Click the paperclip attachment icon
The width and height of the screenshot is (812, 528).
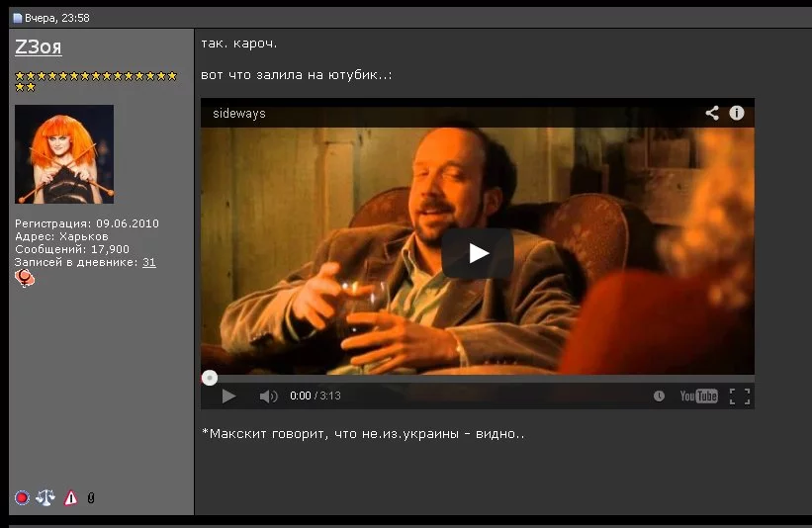tap(91, 498)
